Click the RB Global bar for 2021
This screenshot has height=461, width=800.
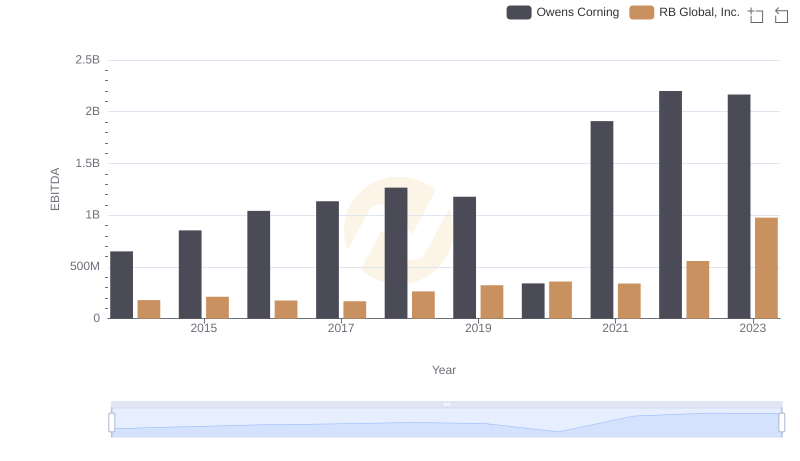tap(629, 301)
